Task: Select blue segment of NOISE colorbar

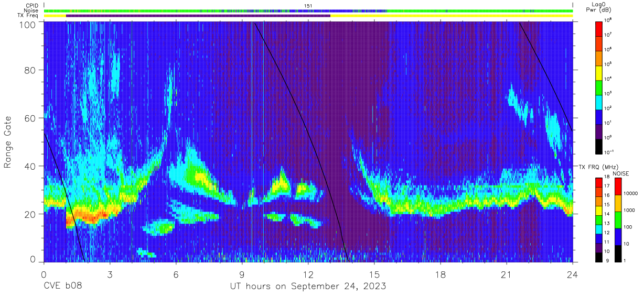Action: pos(618,236)
